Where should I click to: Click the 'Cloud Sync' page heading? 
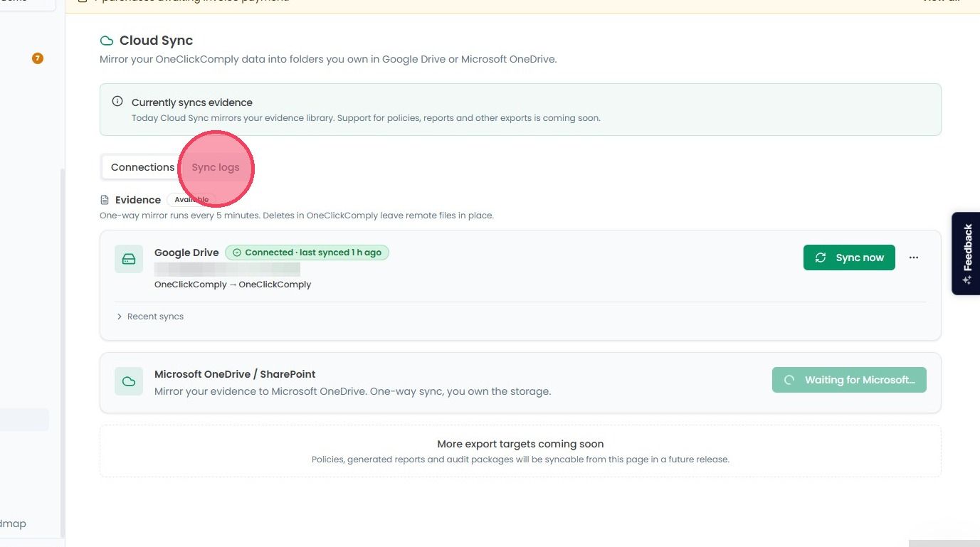coord(156,41)
